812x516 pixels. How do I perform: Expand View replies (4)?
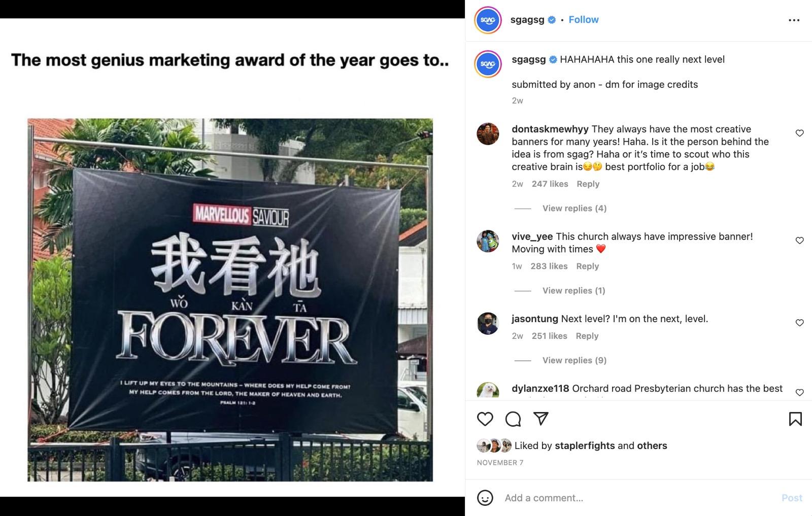tap(574, 208)
